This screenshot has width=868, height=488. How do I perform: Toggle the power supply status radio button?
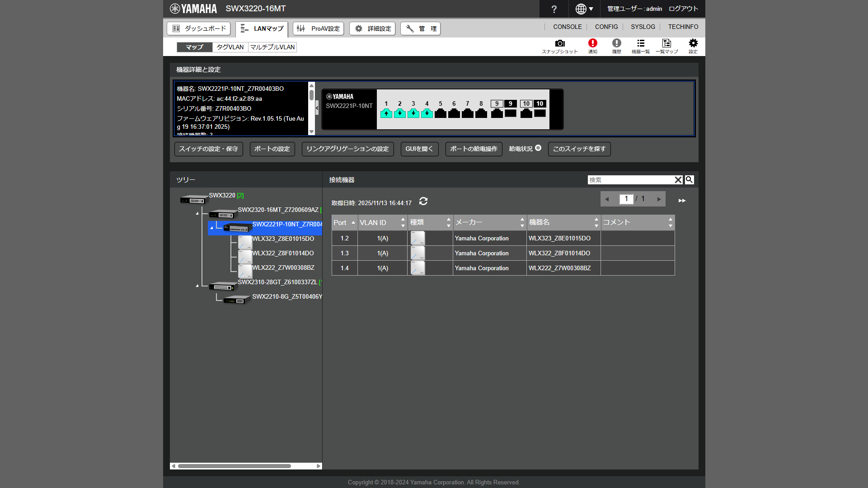[538, 148]
